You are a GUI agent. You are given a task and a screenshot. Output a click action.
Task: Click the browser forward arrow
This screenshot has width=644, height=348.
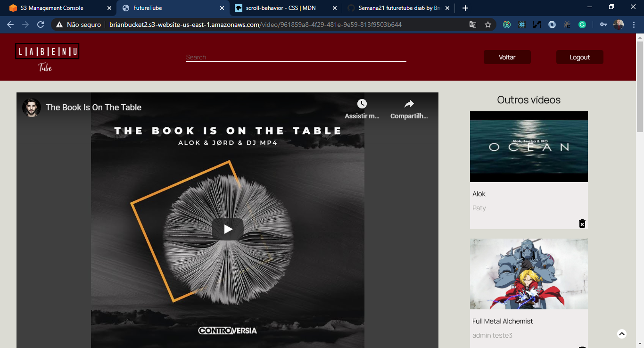[25, 25]
